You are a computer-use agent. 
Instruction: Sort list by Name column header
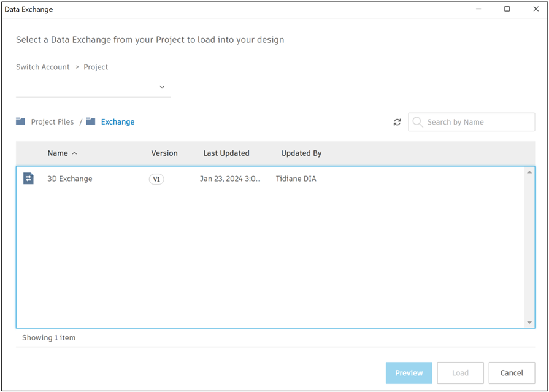(x=58, y=153)
